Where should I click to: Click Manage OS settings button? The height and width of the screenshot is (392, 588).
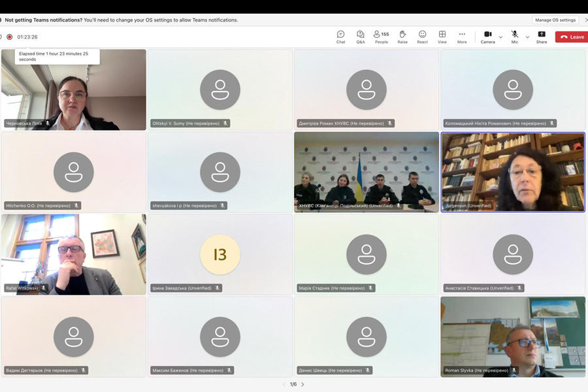[x=555, y=20]
